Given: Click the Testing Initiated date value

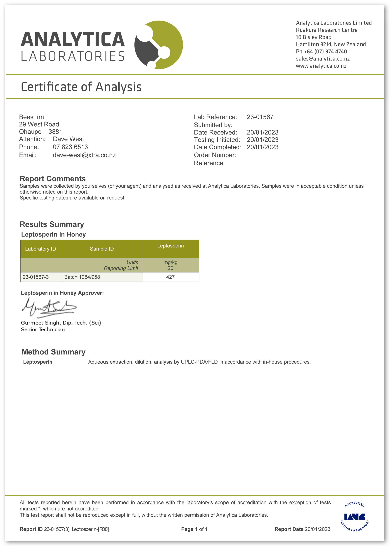Looking at the screenshot, I should coord(262,140).
